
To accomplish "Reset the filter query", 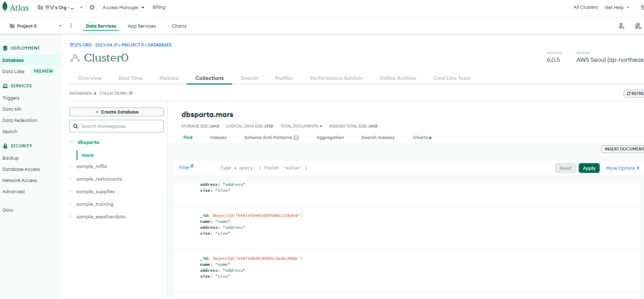I will tap(565, 168).
